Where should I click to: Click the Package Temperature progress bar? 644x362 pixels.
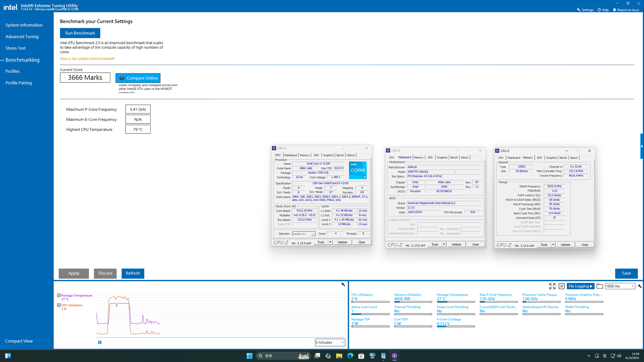click(x=456, y=302)
